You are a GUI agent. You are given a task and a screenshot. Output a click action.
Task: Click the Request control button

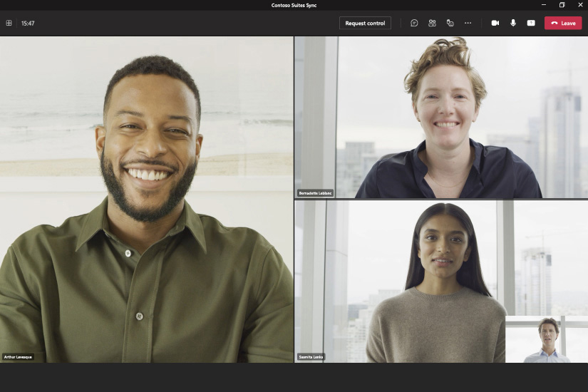coord(365,23)
